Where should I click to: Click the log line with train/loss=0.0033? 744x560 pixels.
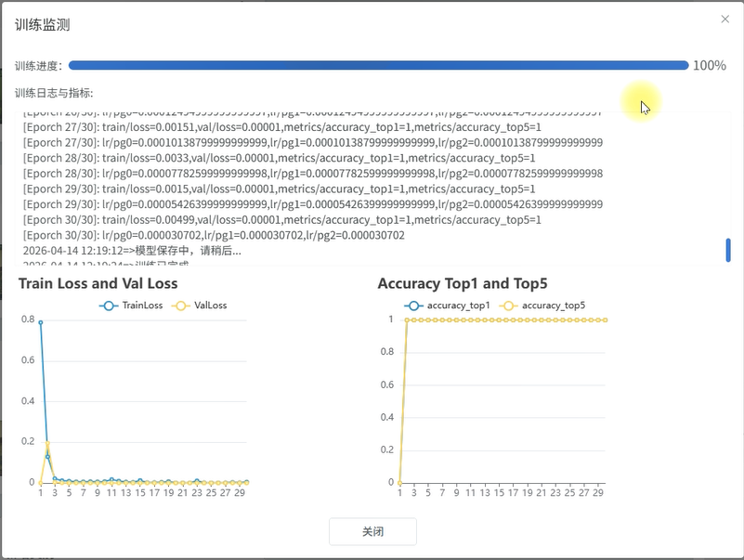tap(279, 158)
